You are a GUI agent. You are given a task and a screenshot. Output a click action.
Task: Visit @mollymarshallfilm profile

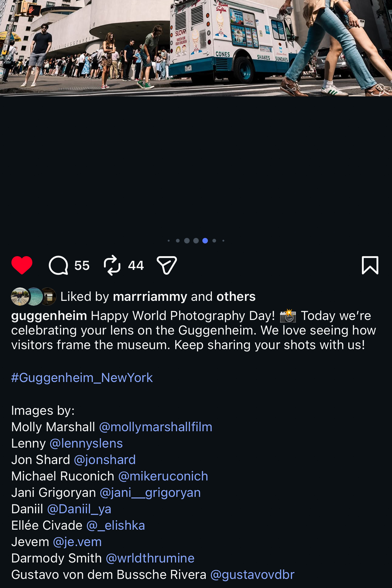coord(156,427)
